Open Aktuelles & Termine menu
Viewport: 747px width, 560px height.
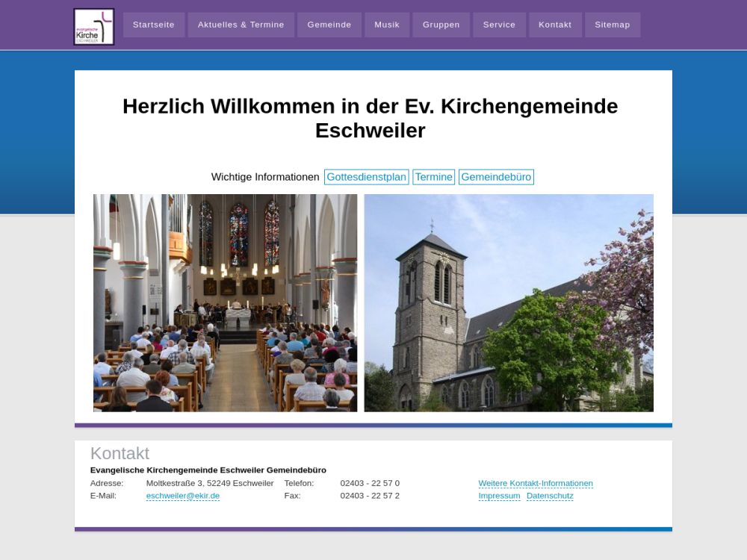241,25
